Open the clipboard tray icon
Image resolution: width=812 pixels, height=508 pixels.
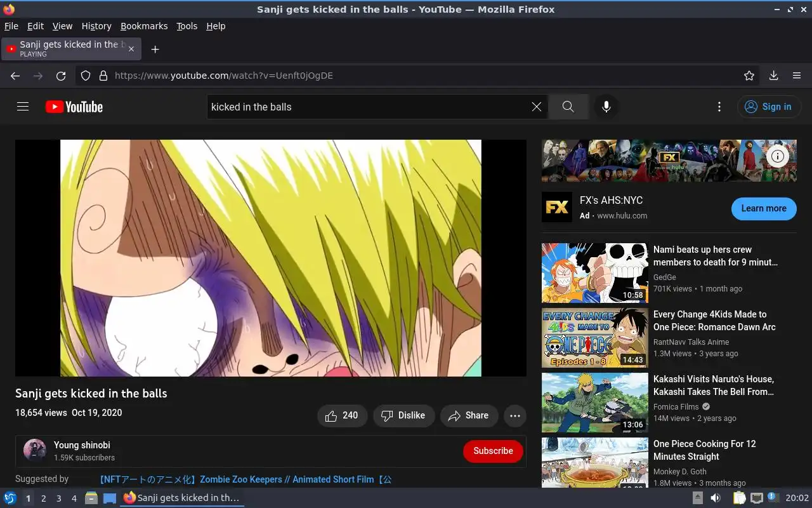740,498
